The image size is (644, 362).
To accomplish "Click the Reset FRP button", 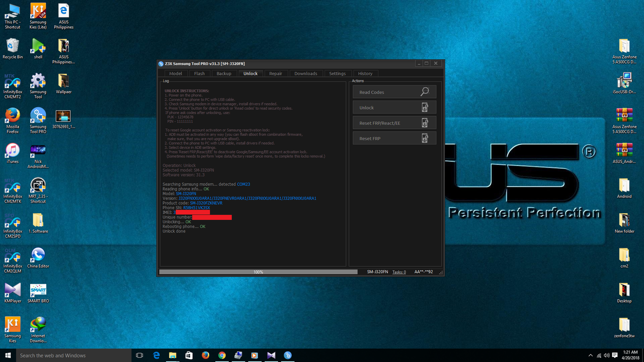I will coord(394,138).
